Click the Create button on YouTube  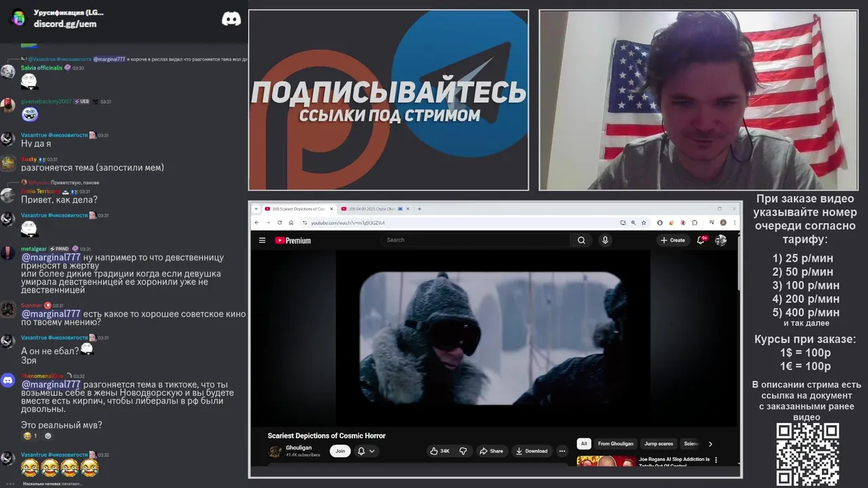673,240
